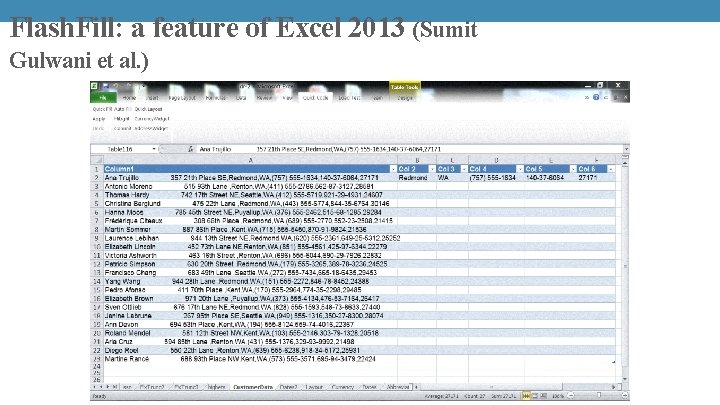Select the Antonio Moreno row cell
720x405 pixels.
250,186
